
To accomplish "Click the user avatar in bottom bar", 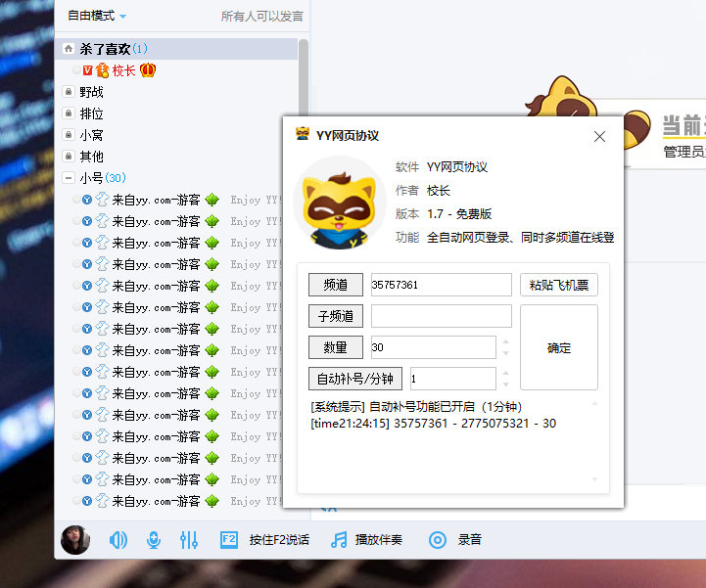I will [75, 539].
